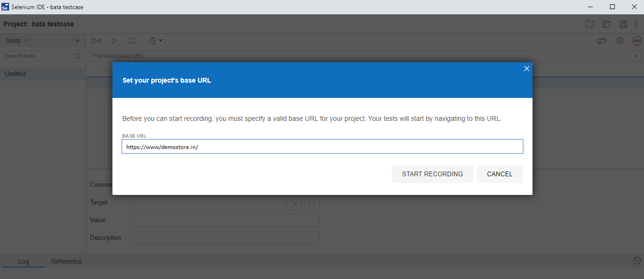Image resolution: width=644 pixels, height=279 pixels.
Task: Close the base URL dialog
Action: pos(527,68)
